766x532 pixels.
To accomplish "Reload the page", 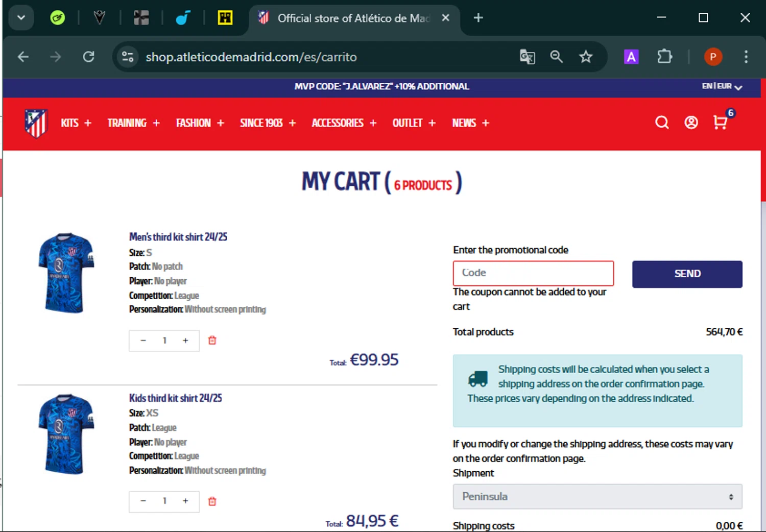I will pos(89,57).
